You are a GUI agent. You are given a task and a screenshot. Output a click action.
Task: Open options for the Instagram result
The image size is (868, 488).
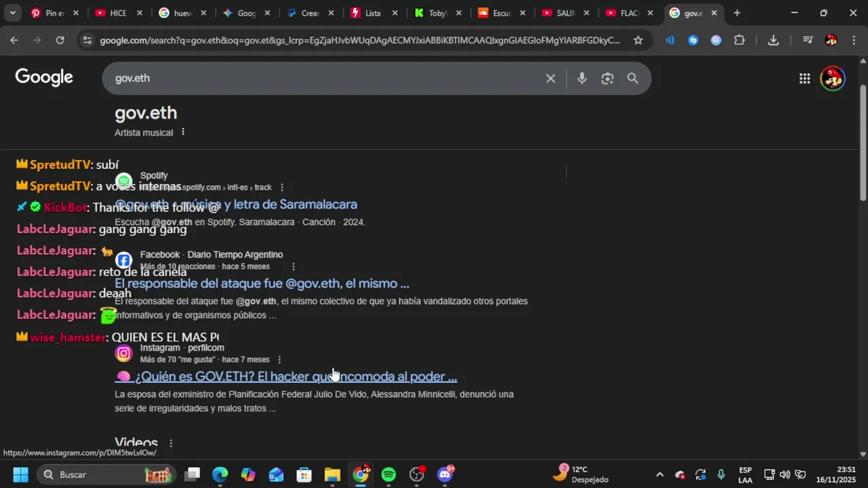pos(279,360)
